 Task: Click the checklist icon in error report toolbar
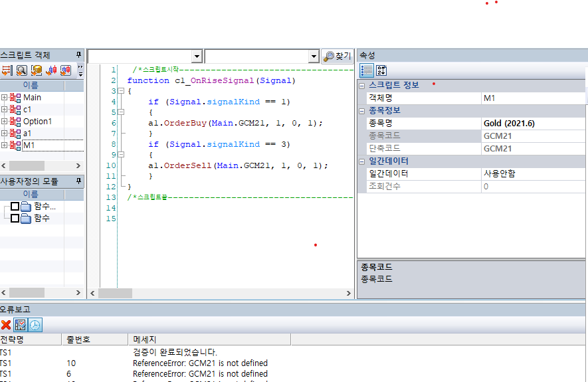[x=21, y=325]
